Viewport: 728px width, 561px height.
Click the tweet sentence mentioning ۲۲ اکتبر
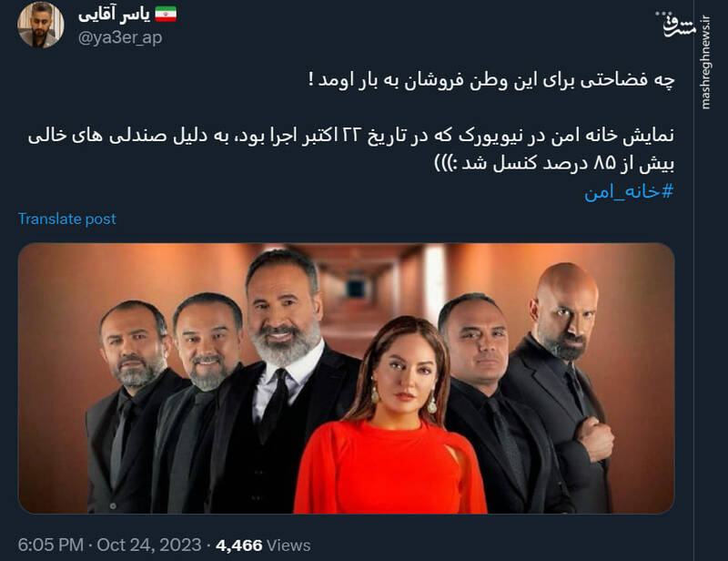pyautogui.click(x=351, y=137)
